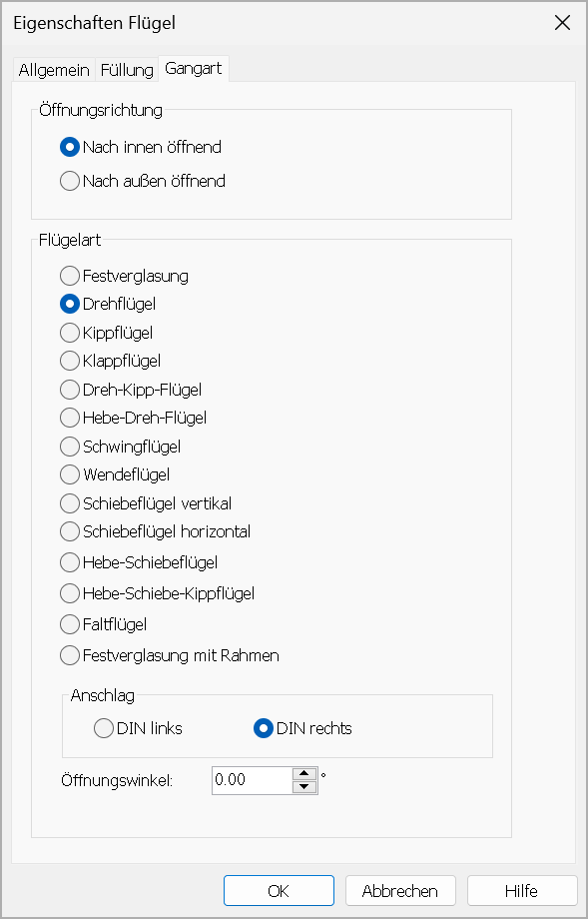The image size is (588, 919).
Task: Close the Eigenschaften Flügel dialog
Action: tap(562, 23)
